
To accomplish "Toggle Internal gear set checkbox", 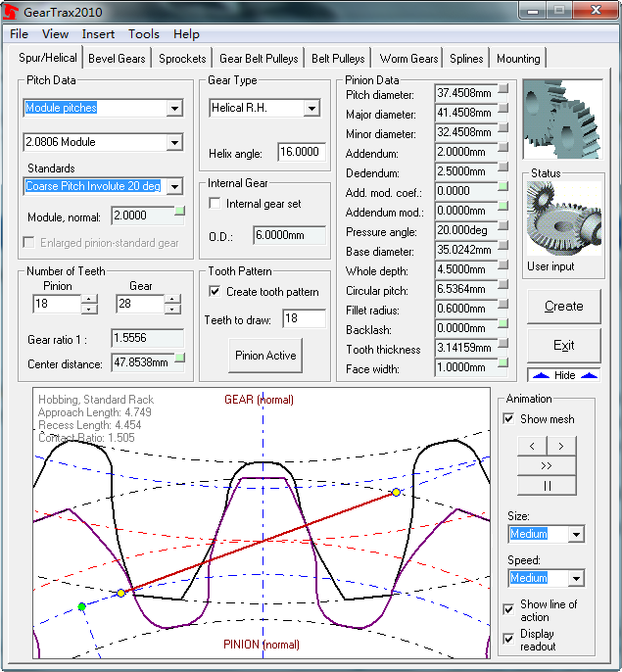I will tap(215, 203).
